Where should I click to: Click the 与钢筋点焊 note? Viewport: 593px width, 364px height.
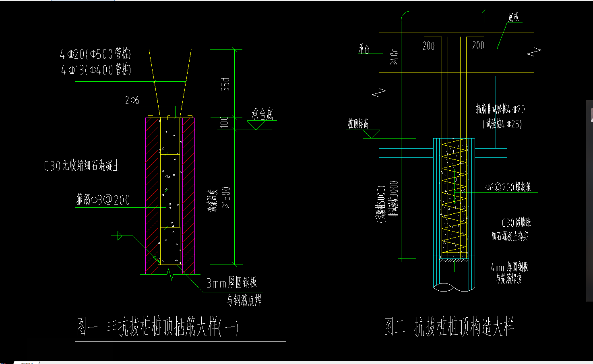coord(244,300)
